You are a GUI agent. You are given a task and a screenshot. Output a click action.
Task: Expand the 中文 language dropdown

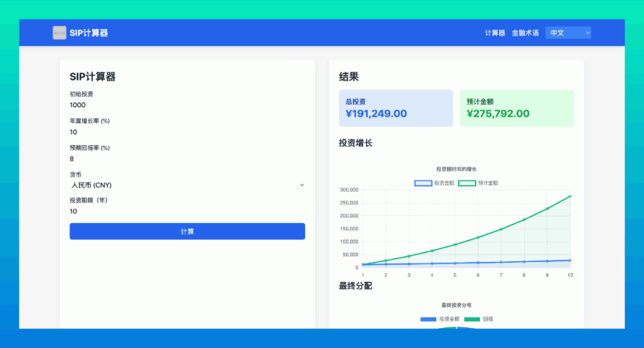tap(568, 33)
